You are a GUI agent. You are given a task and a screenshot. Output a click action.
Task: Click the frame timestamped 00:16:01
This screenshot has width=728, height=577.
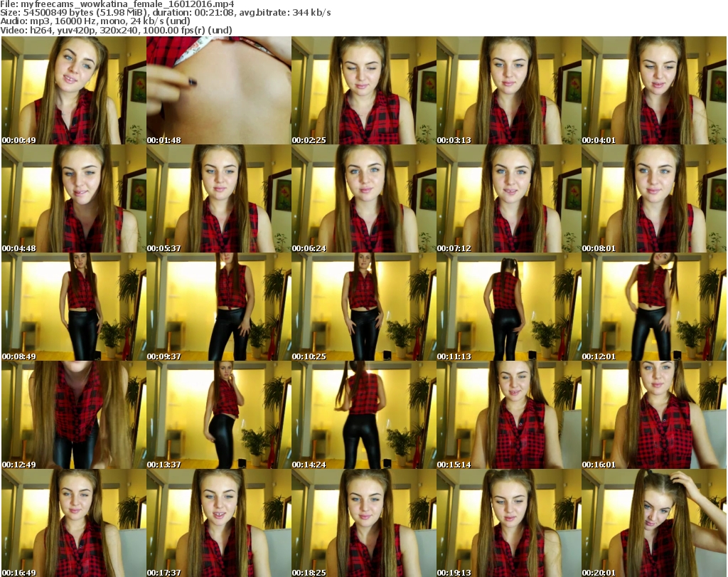(654, 415)
